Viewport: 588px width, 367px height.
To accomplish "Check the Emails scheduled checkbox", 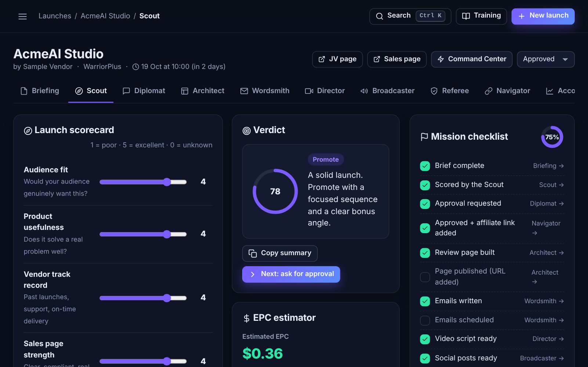I will [x=425, y=320].
